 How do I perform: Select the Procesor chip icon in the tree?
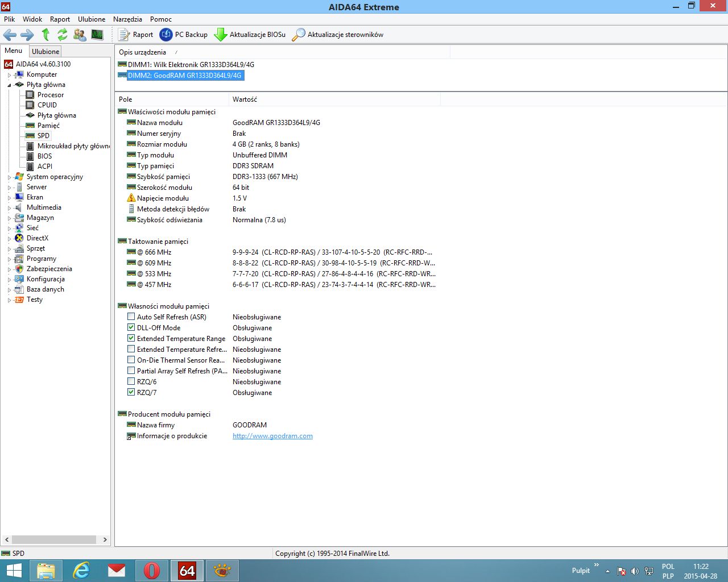31,95
